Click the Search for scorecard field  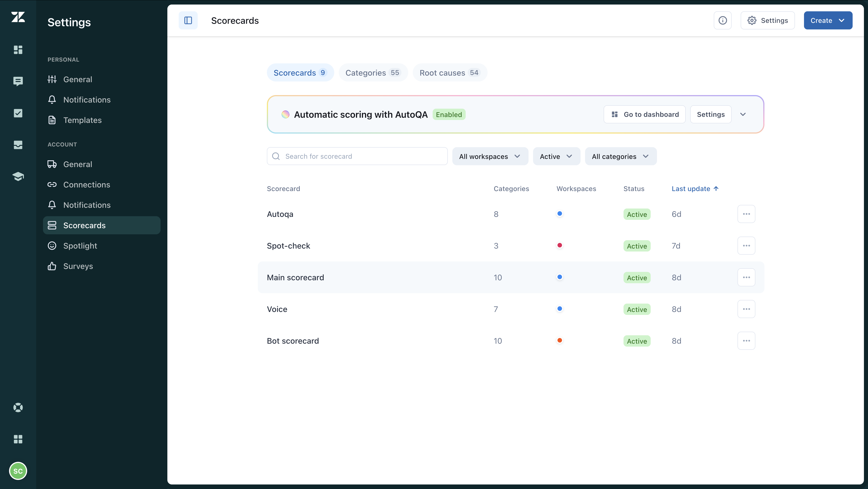[x=357, y=156]
